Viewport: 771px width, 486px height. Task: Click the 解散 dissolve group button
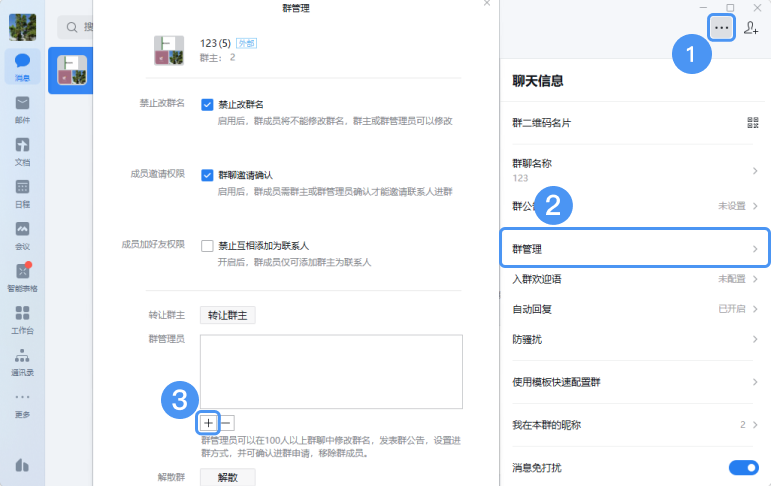[227, 477]
